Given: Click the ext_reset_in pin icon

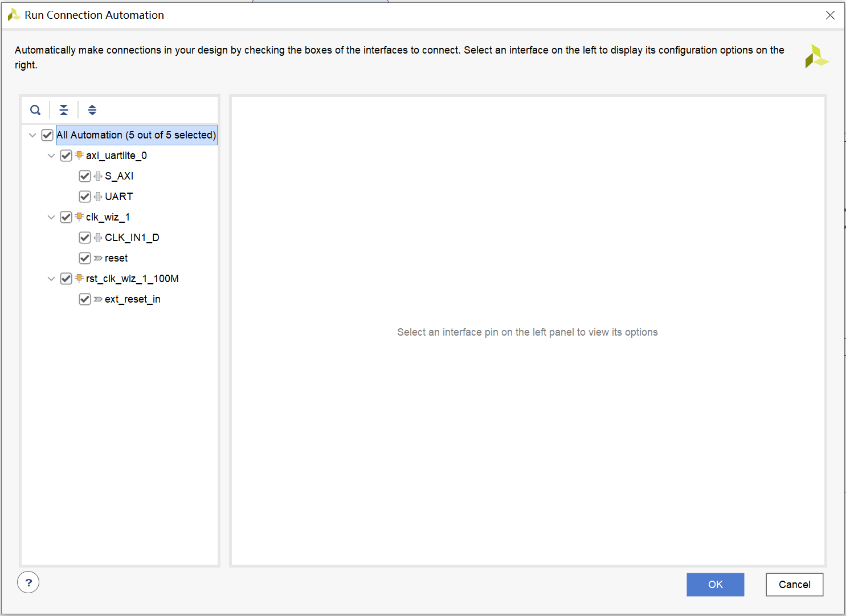Looking at the screenshot, I should coord(98,299).
